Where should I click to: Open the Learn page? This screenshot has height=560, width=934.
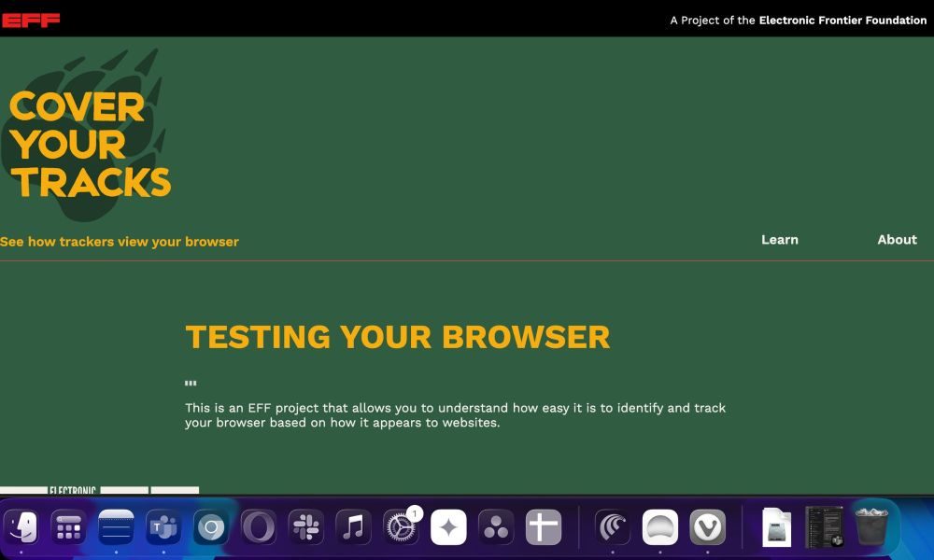click(x=779, y=240)
